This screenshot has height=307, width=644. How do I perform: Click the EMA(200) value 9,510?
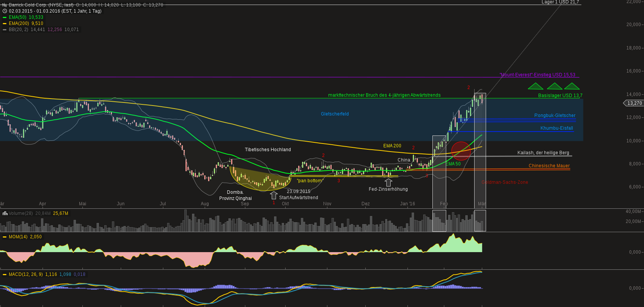(37, 23)
